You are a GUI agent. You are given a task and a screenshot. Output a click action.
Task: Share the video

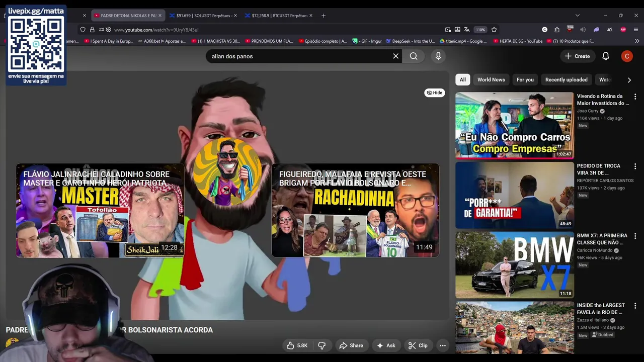point(351,345)
